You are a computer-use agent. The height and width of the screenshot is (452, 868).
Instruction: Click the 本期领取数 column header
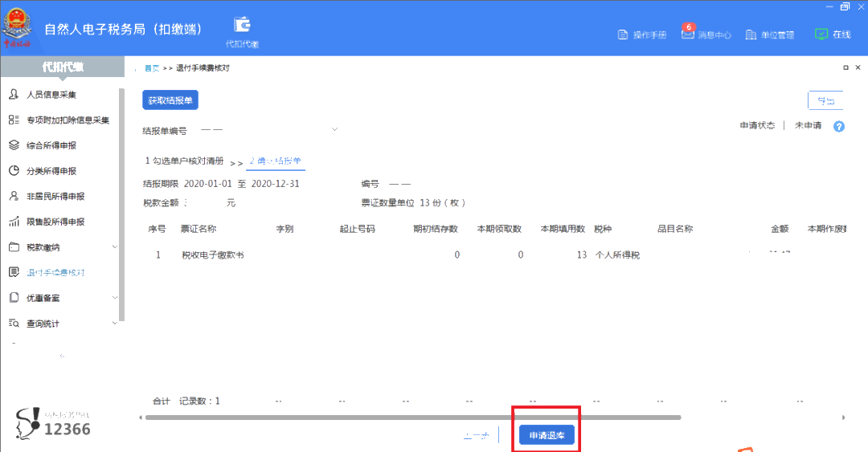499,229
